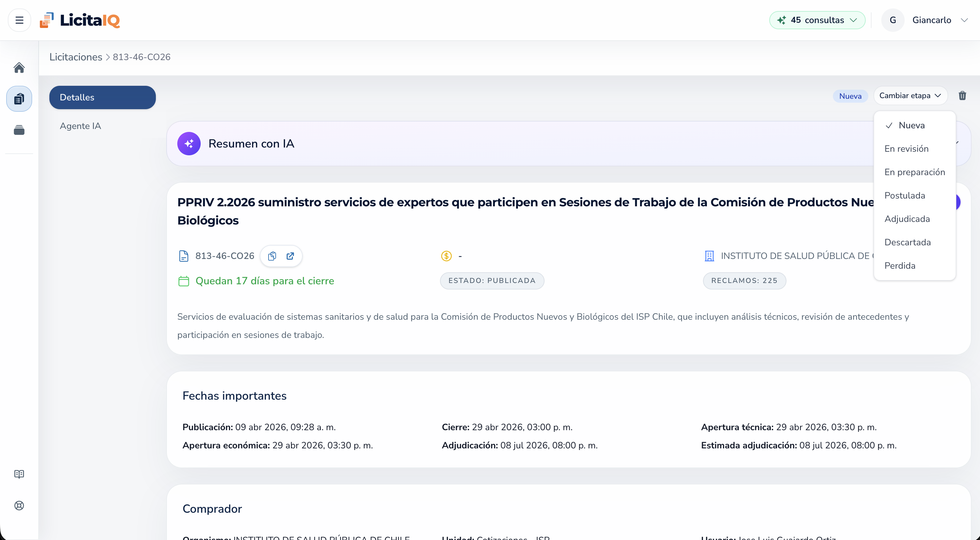Open the documentation book icon
Viewport: 980px width, 540px height.
click(x=19, y=474)
